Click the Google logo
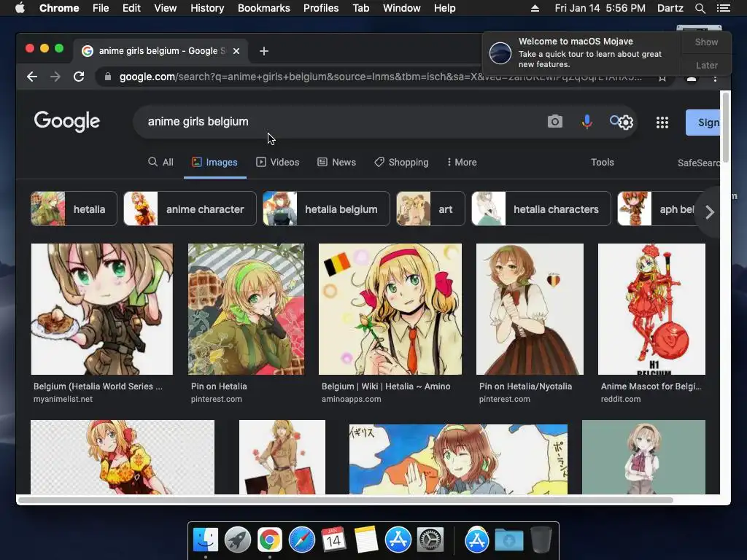This screenshot has height=560, width=747. point(66,122)
